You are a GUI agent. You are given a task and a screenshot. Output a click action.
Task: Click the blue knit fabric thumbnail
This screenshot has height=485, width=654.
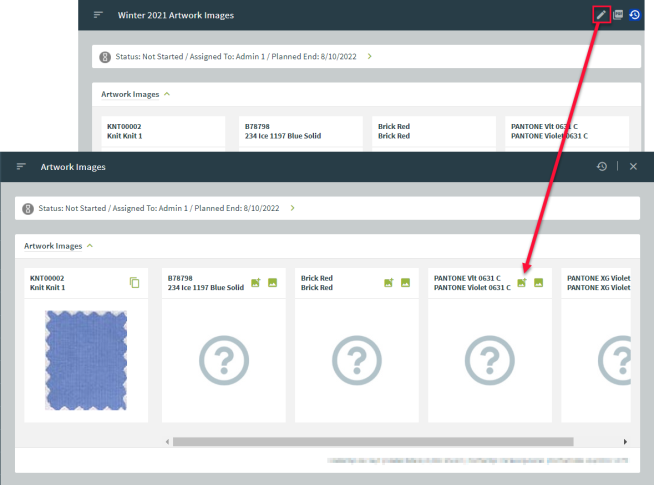86,360
